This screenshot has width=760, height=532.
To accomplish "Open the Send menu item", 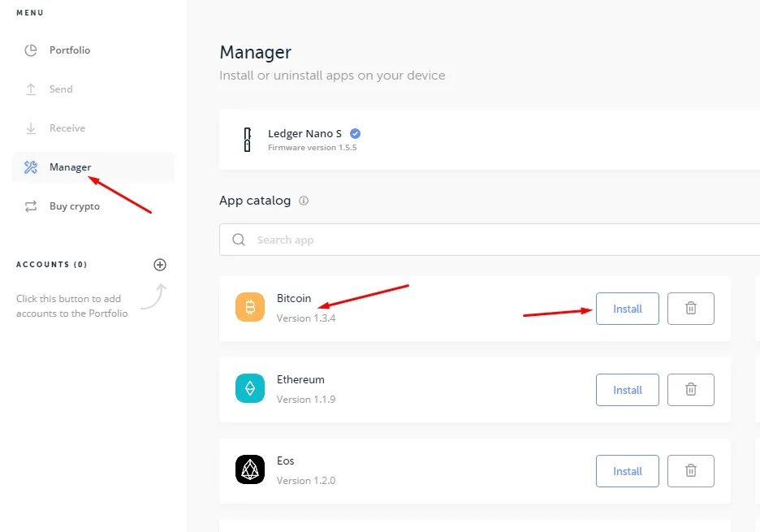I will pos(92,89).
